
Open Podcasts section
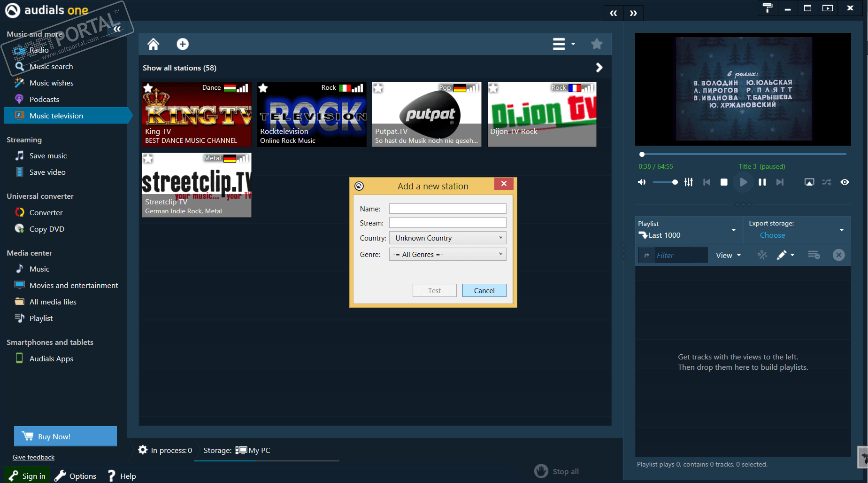point(44,99)
